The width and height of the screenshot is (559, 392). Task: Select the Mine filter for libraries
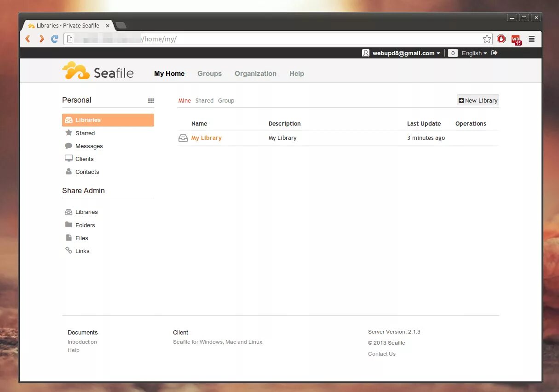[x=184, y=100]
